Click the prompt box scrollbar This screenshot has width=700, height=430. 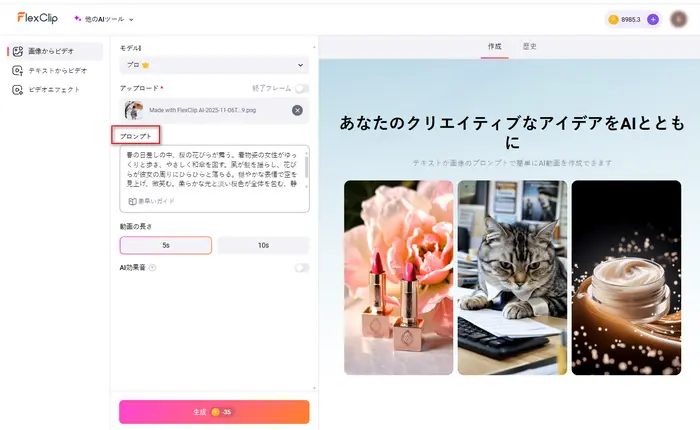(x=307, y=169)
